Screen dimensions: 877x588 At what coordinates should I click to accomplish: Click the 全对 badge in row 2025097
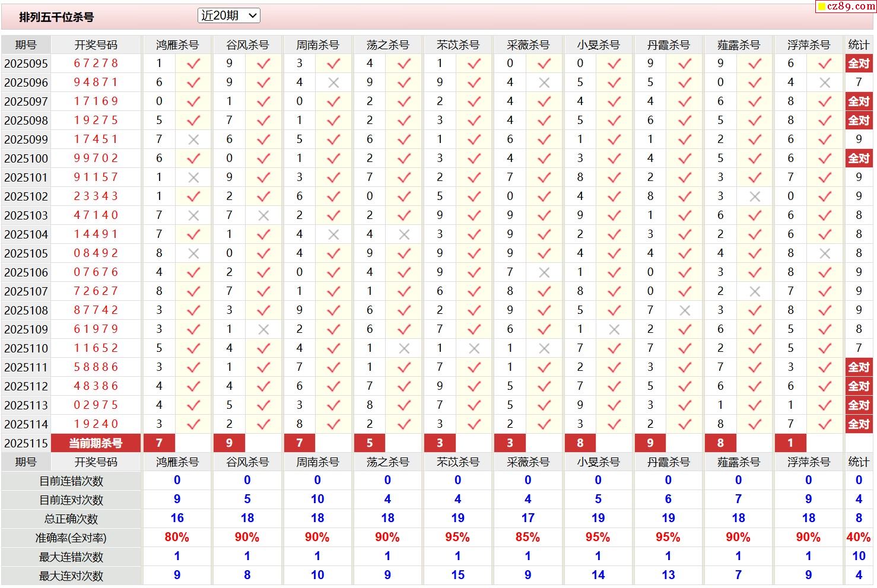(x=859, y=101)
